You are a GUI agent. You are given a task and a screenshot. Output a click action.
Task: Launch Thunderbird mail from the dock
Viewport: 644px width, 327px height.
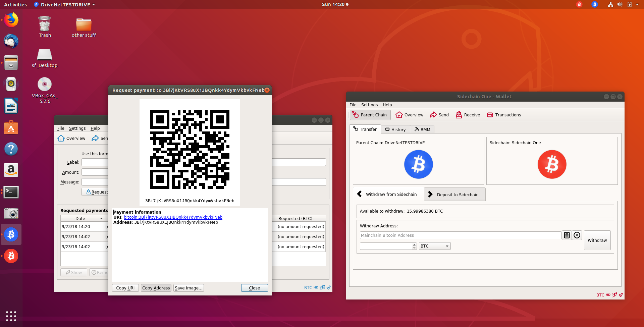coord(11,41)
